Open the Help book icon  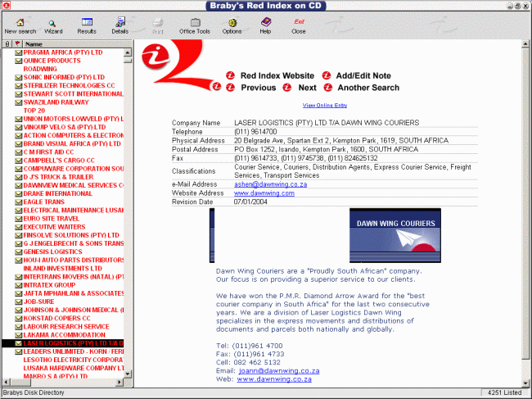pyautogui.click(x=266, y=22)
